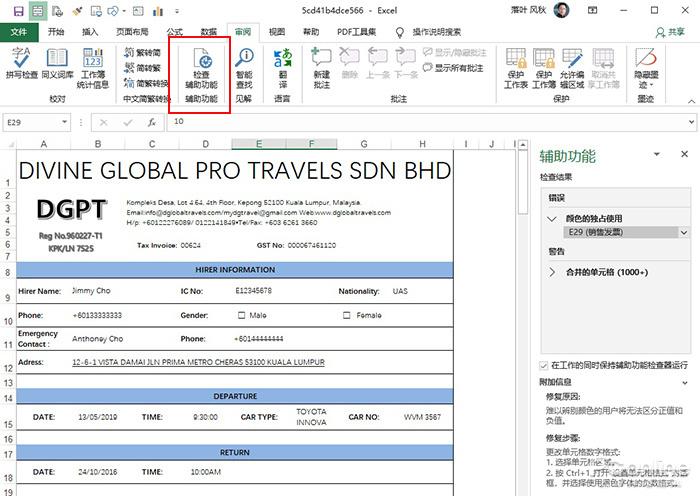Click Hide Ink (隐藏墨迹) icon
The image size is (700, 496).
coord(646,68)
